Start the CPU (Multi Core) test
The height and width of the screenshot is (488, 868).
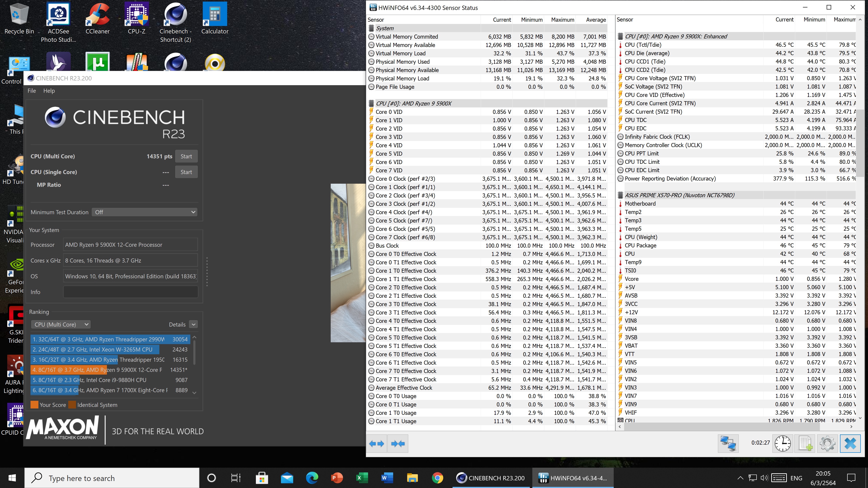pos(186,156)
